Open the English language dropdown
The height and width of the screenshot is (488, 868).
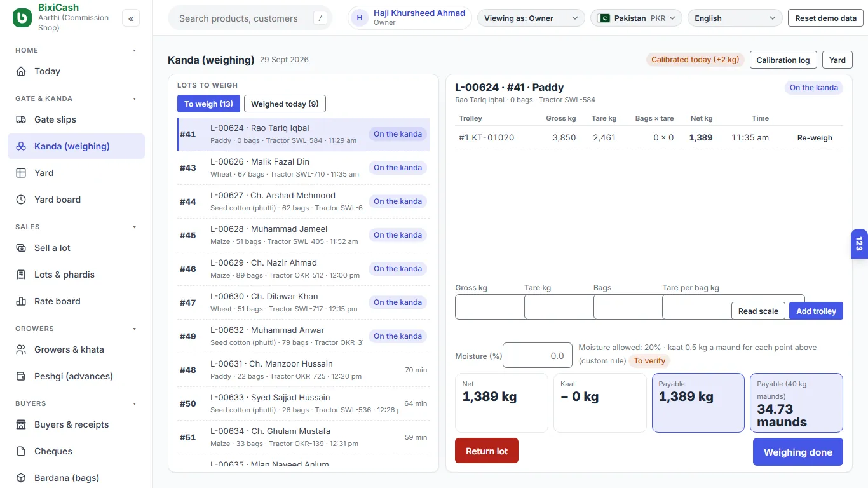tap(735, 18)
